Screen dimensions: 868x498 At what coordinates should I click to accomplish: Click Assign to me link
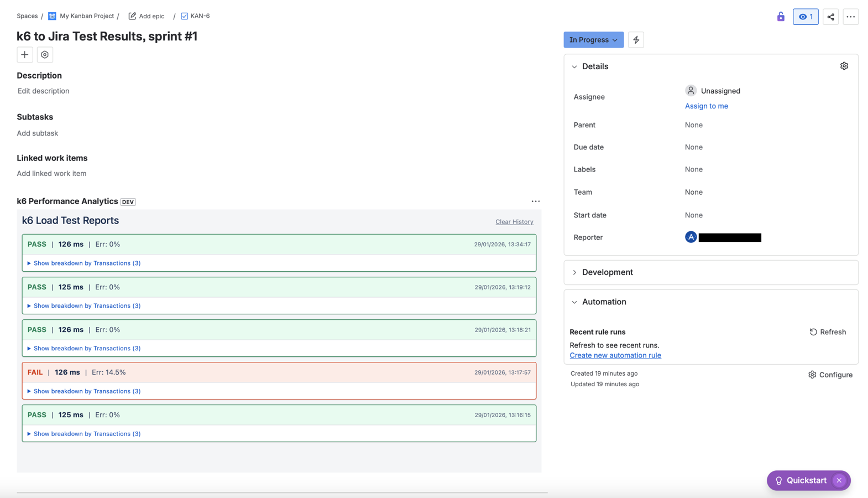pyautogui.click(x=706, y=106)
